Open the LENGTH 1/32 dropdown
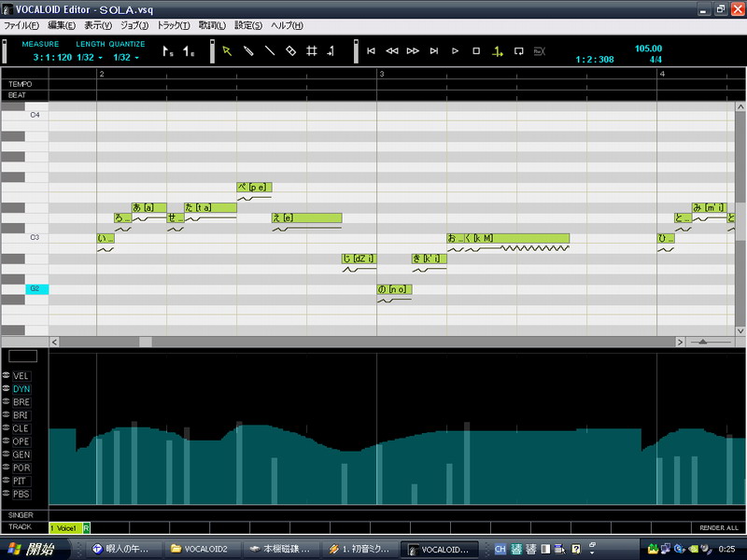This screenshot has width=747, height=560. (x=100, y=58)
